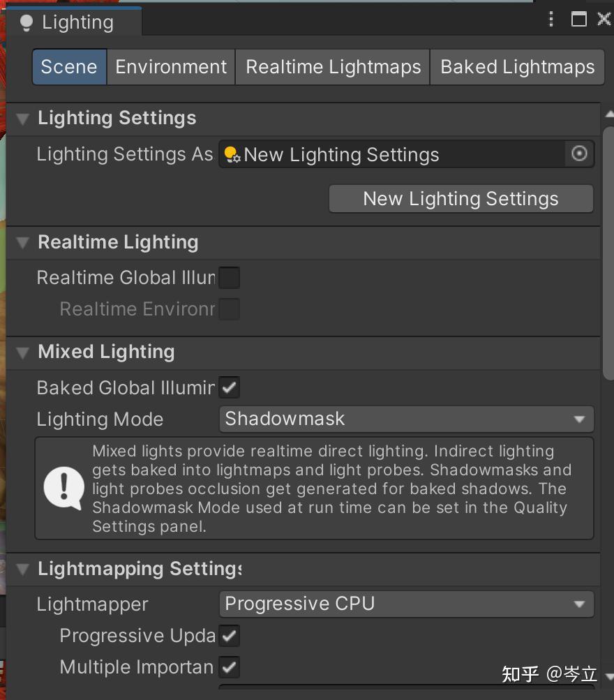Open the Lightmapper dropdown
The height and width of the screenshot is (700, 614).
[406, 604]
